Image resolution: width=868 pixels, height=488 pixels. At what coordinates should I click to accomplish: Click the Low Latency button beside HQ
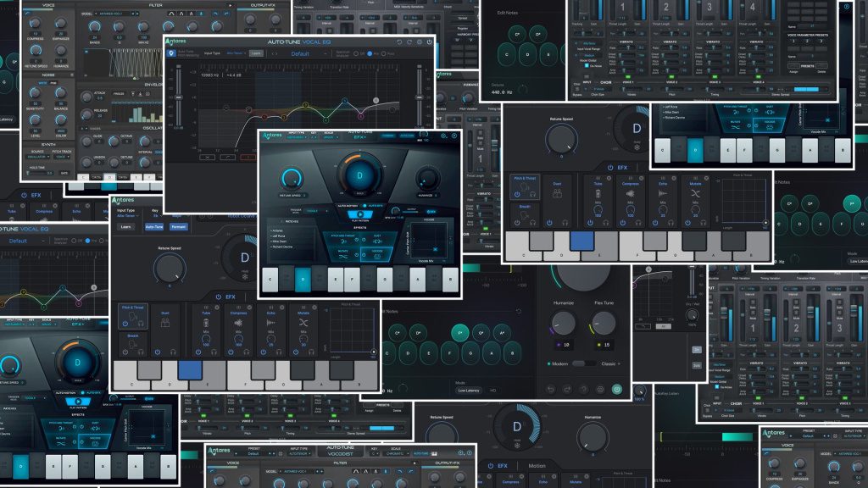468,390
